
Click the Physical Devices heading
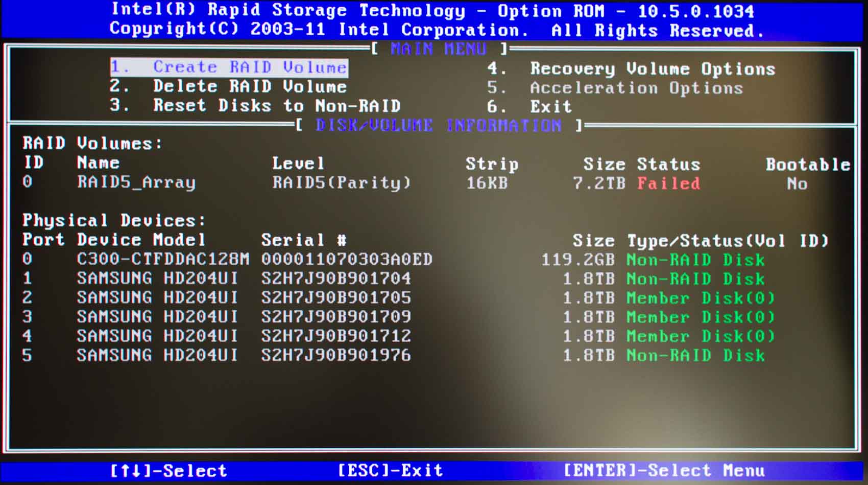click(114, 221)
